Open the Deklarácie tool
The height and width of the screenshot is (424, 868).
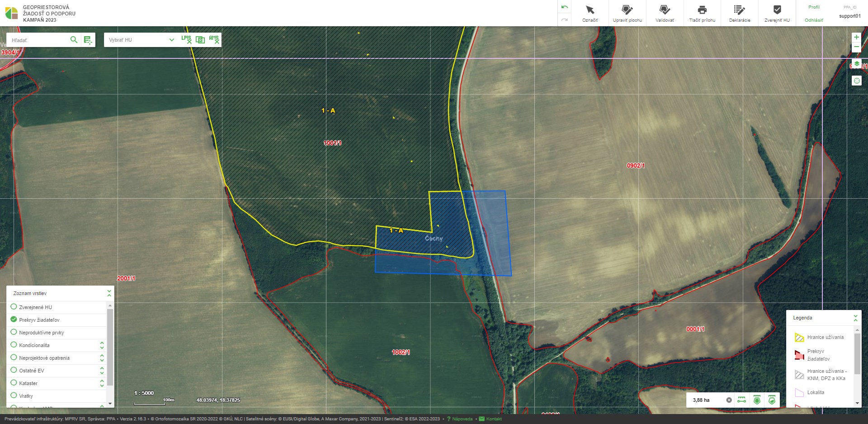pos(740,13)
